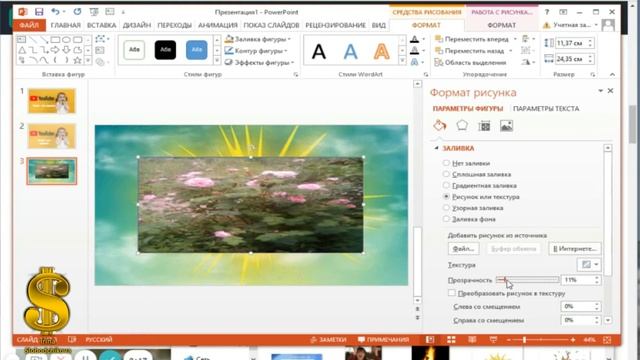Switch to the Animations ribbon tab
640x360 pixels.
pos(218,25)
